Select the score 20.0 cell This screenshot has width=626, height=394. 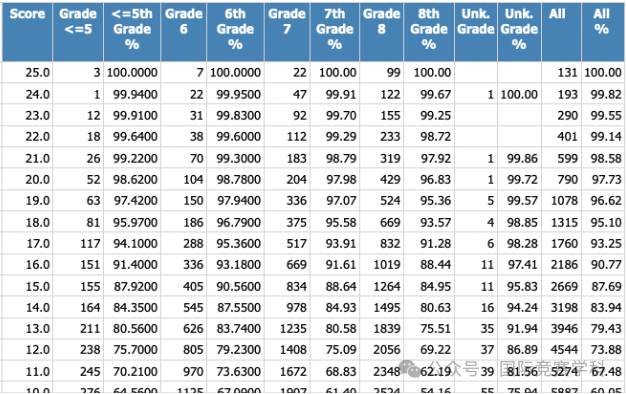point(27,180)
